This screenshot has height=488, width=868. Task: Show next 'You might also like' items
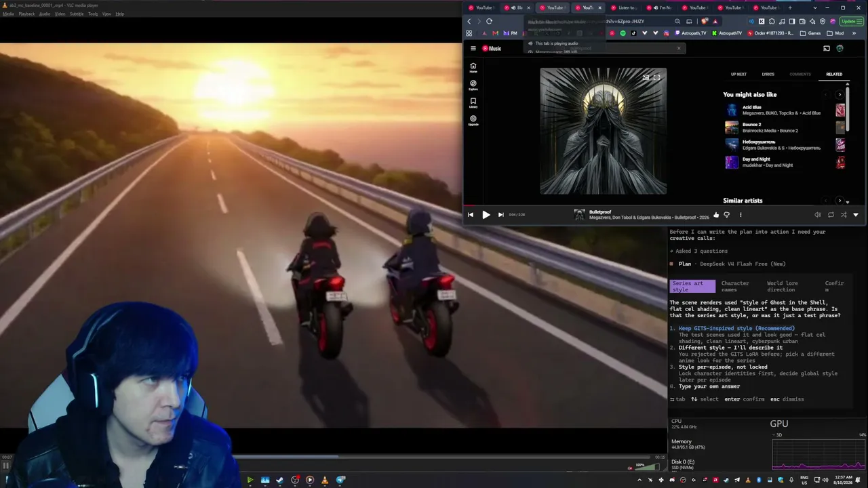click(840, 95)
